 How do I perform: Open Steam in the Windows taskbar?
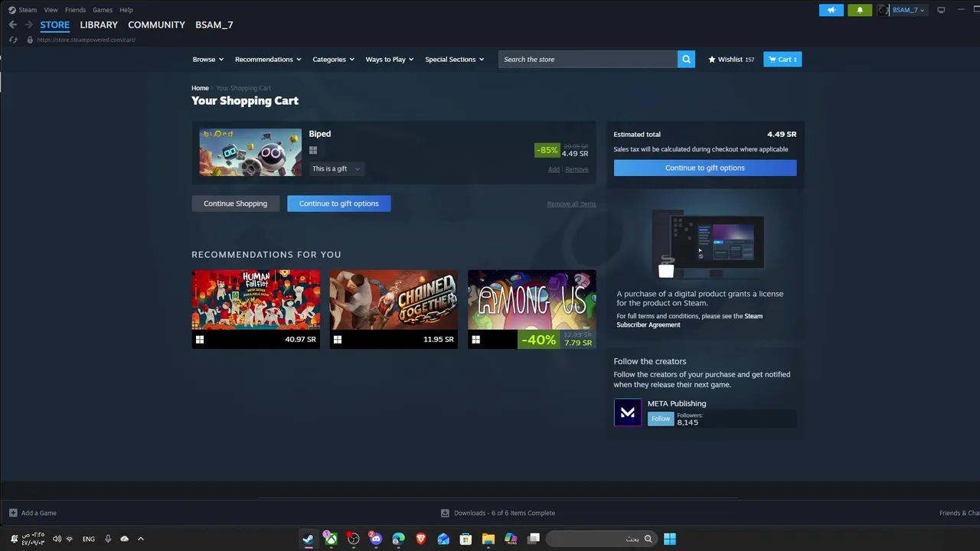point(308,539)
